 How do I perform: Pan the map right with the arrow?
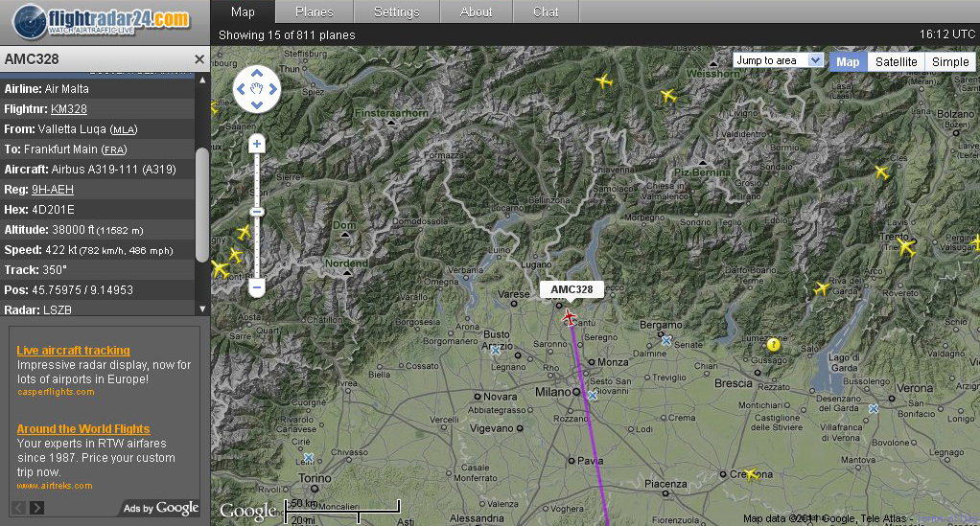[273, 89]
